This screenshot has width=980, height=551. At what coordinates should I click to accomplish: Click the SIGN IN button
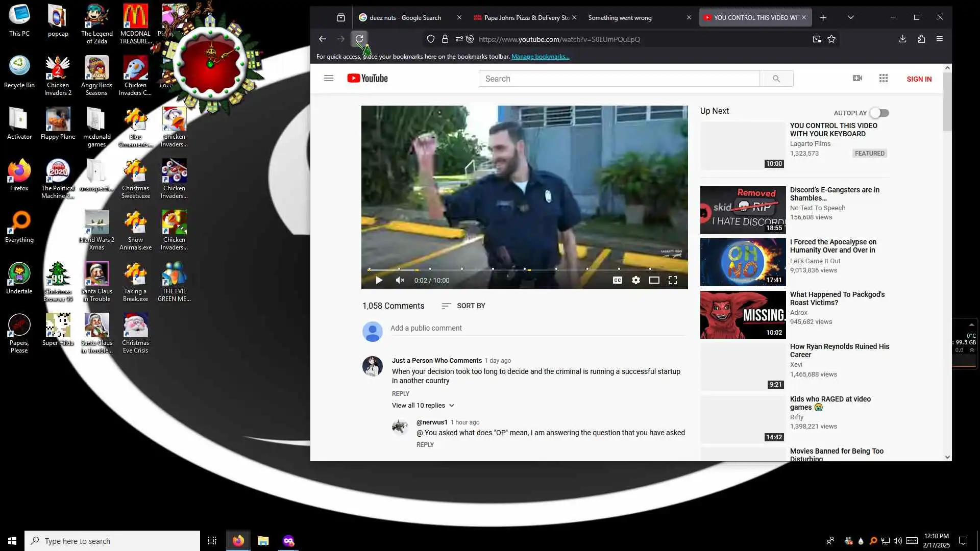[x=919, y=79]
